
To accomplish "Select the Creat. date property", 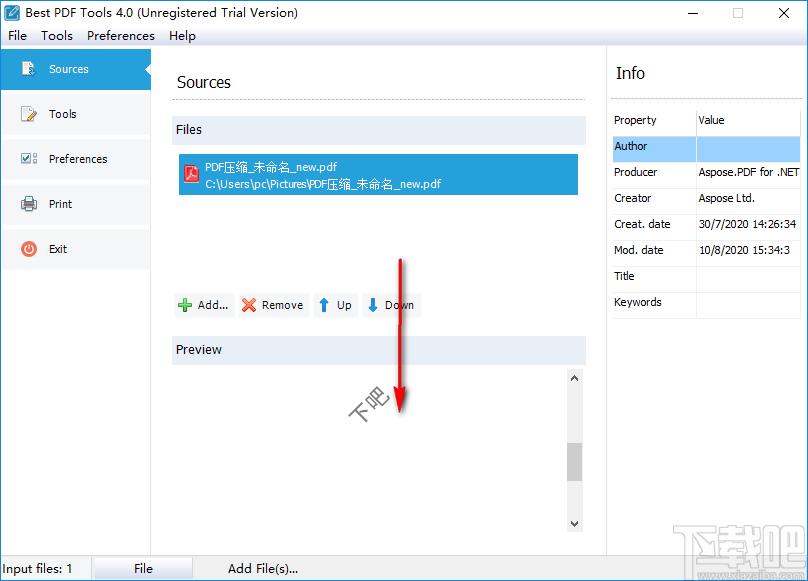I will 642,224.
